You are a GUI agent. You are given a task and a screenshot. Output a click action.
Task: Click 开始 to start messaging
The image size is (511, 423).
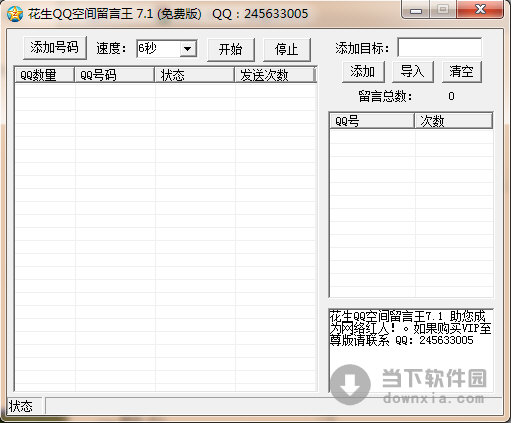point(230,49)
